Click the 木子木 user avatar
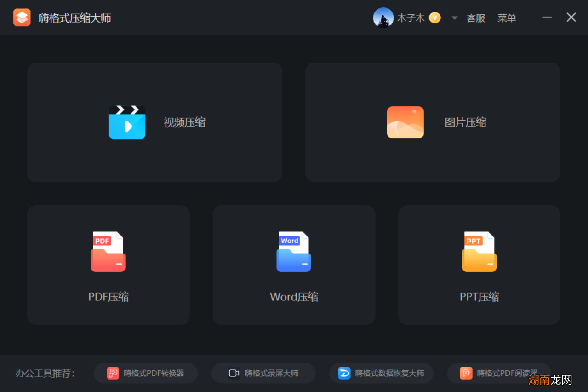 click(383, 17)
